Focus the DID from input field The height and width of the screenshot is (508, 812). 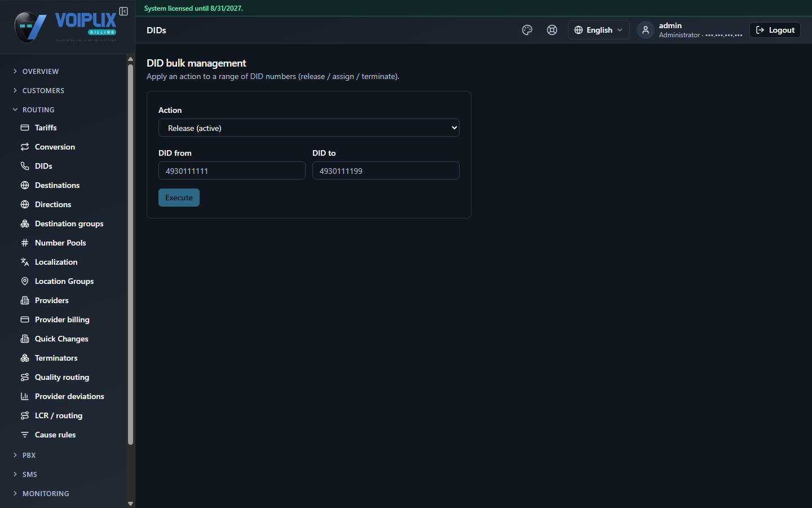pyautogui.click(x=232, y=170)
